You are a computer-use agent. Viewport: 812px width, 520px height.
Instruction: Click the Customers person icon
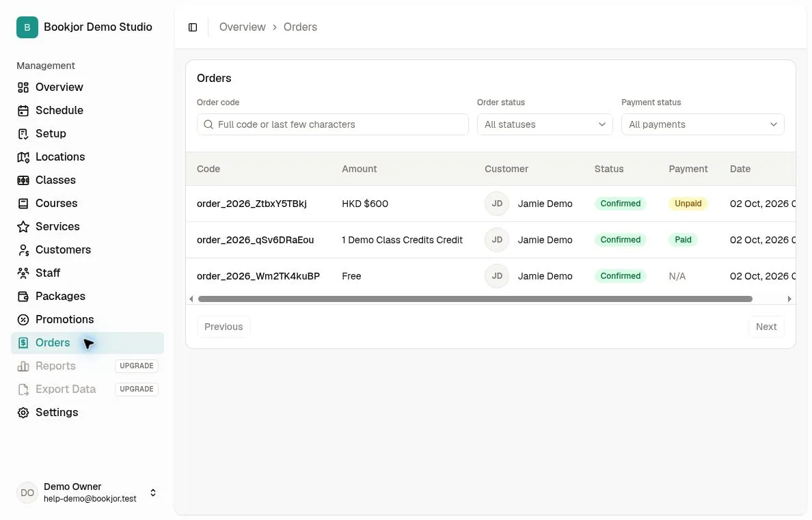(23, 250)
